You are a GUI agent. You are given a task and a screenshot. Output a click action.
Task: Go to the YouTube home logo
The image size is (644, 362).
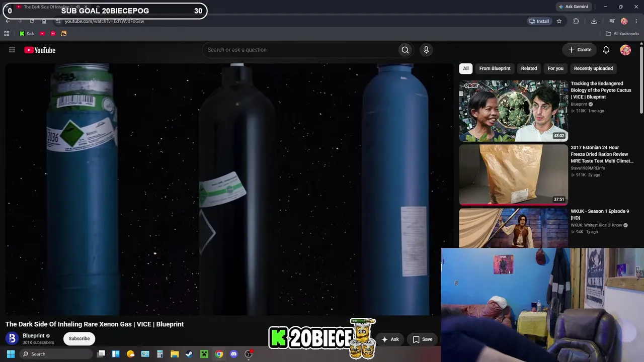tap(40, 50)
